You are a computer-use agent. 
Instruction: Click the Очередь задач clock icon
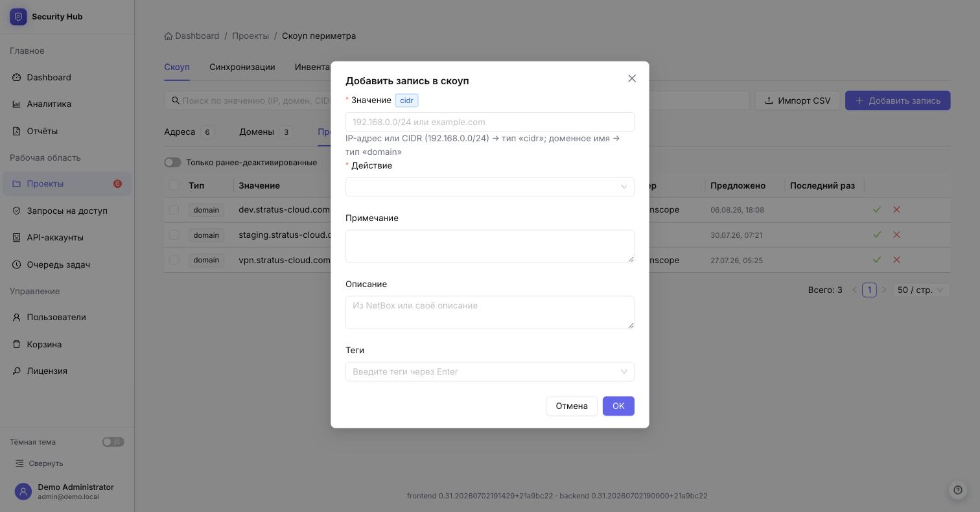[x=17, y=264]
